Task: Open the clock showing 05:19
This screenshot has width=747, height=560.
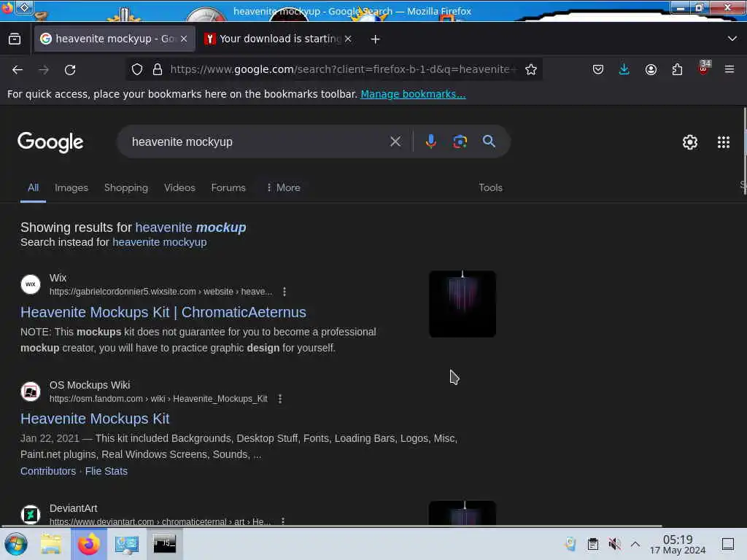Action: click(x=678, y=544)
